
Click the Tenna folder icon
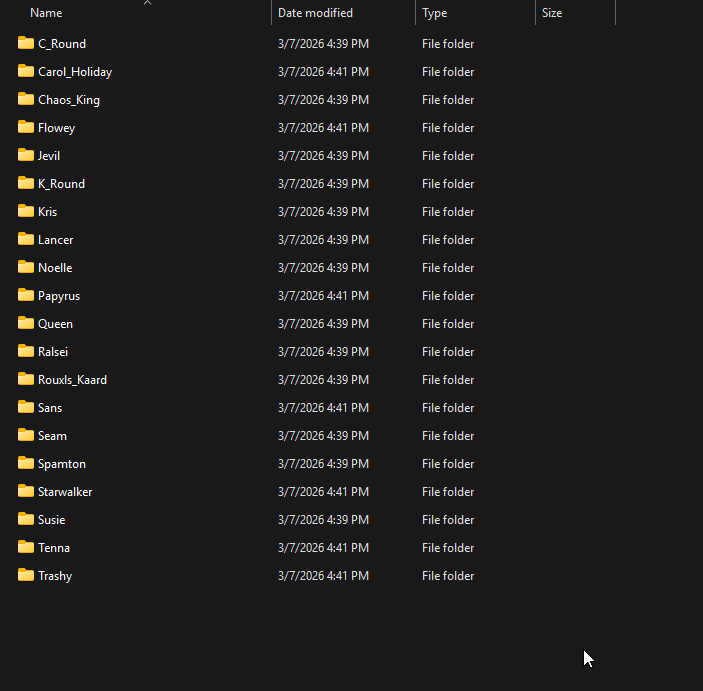pos(26,547)
